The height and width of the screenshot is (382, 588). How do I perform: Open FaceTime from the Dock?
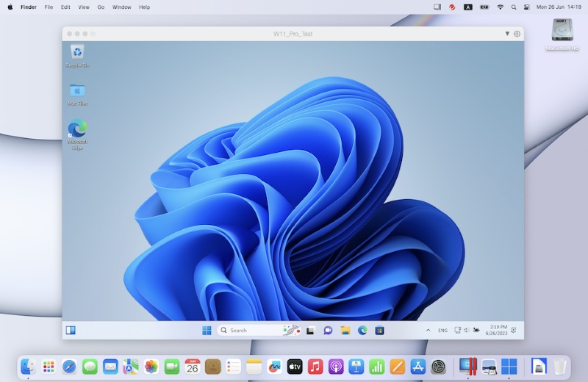[x=172, y=367]
